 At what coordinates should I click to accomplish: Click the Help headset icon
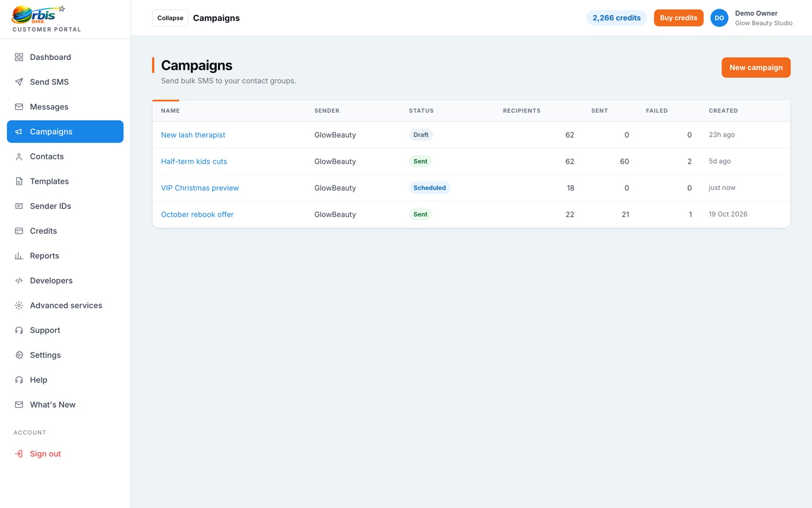click(19, 380)
